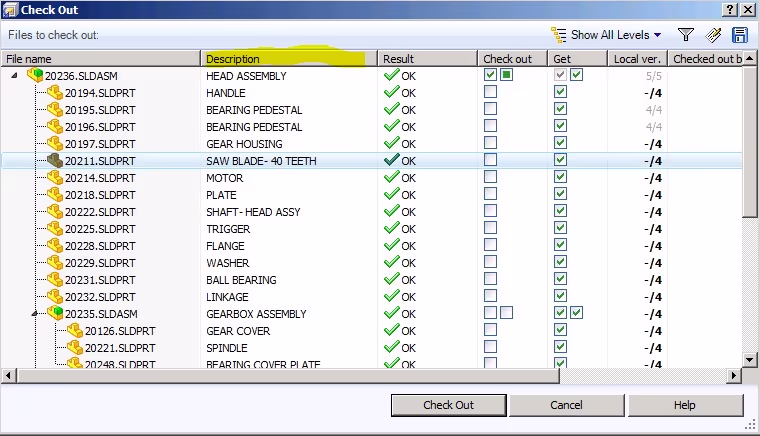Enable Check out for HANDLE row
The width and height of the screenshot is (760, 436).
[x=491, y=92]
